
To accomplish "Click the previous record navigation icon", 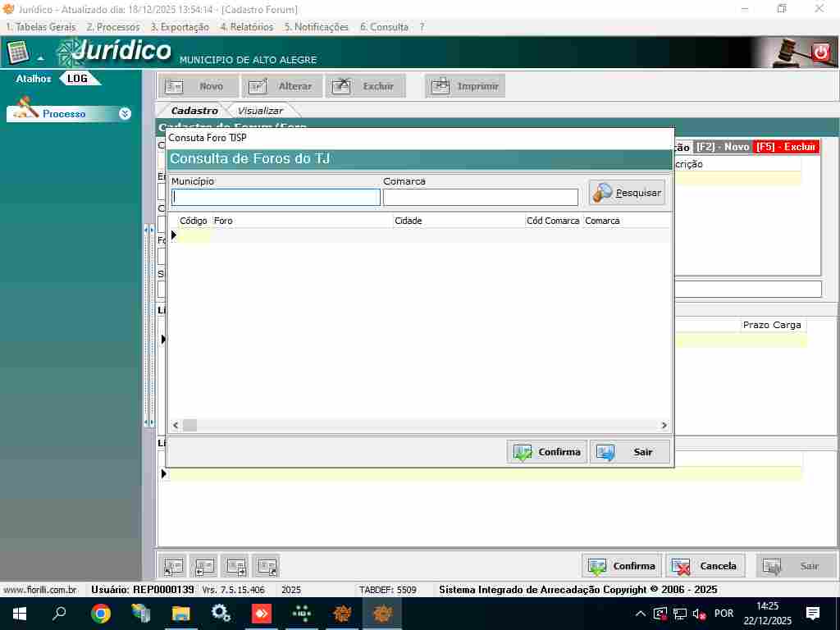I will click(203, 566).
